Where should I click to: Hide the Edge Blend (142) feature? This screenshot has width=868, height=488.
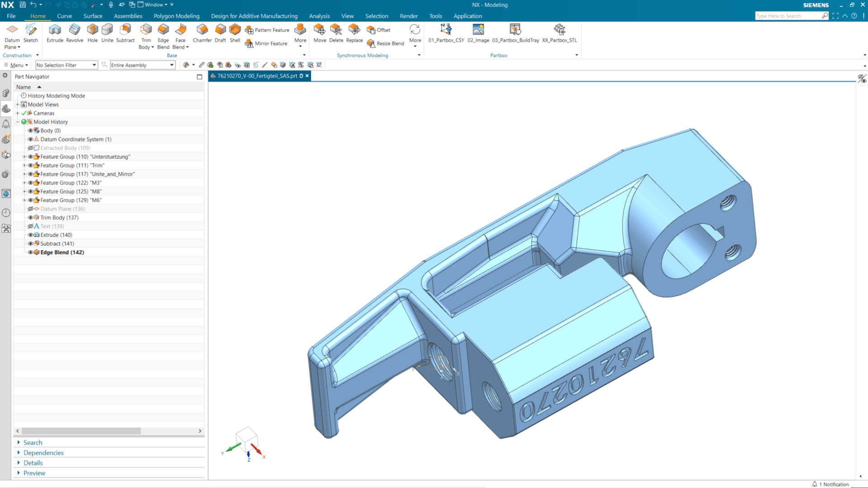pos(30,252)
